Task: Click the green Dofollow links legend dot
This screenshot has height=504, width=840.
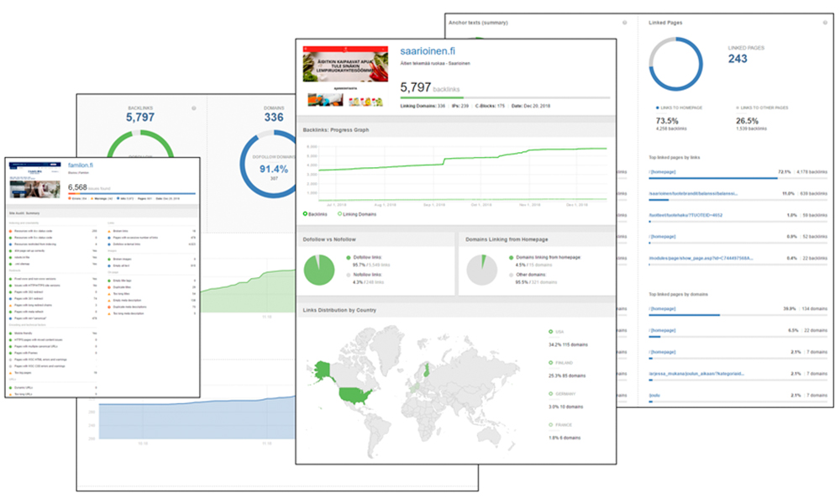Action: 349,258
